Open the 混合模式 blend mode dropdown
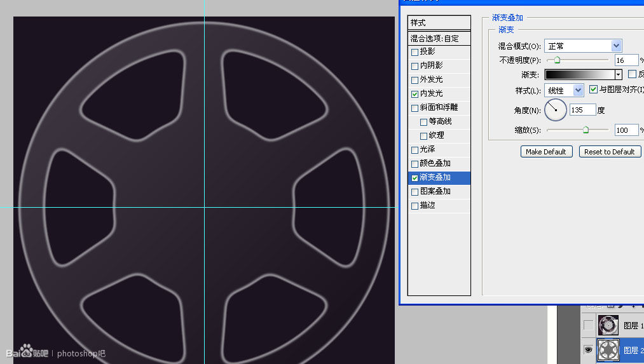The width and height of the screenshot is (644, 364). [583, 46]
